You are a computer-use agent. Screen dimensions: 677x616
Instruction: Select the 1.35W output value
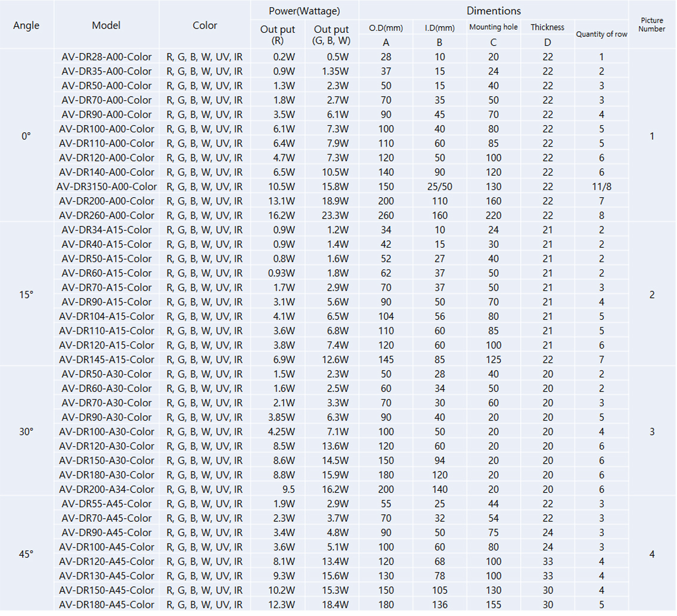pos(336,71)
